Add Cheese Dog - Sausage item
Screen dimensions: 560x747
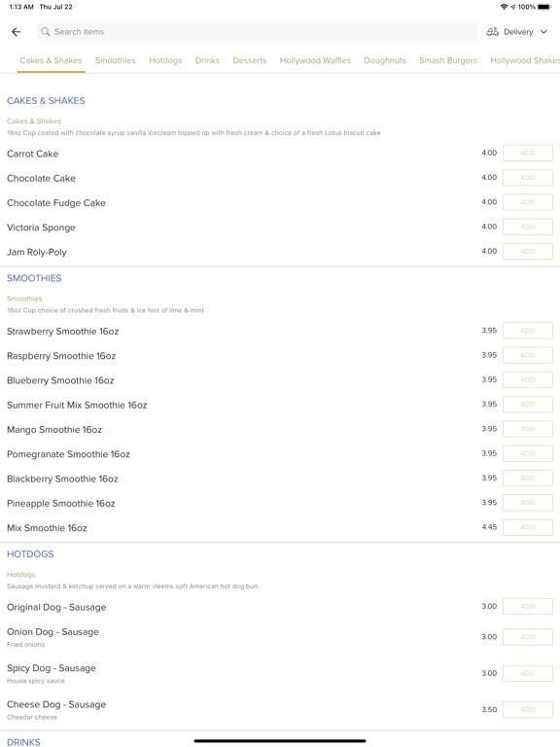click(528, 709)
